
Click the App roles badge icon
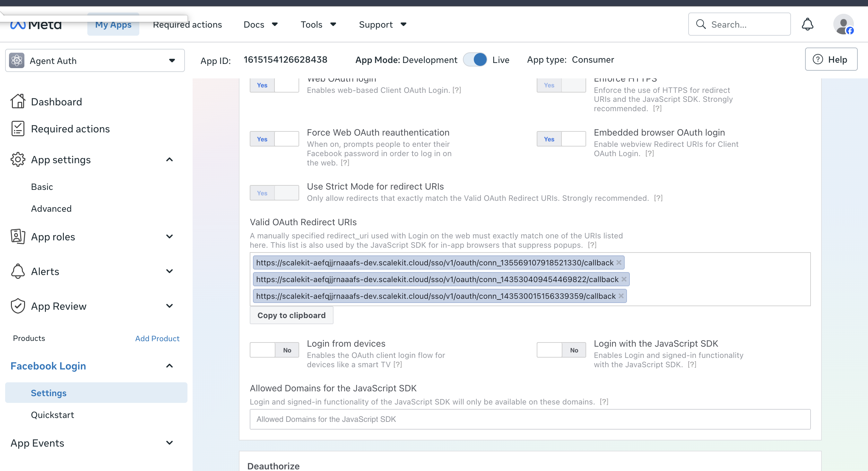tap(18, 236)
